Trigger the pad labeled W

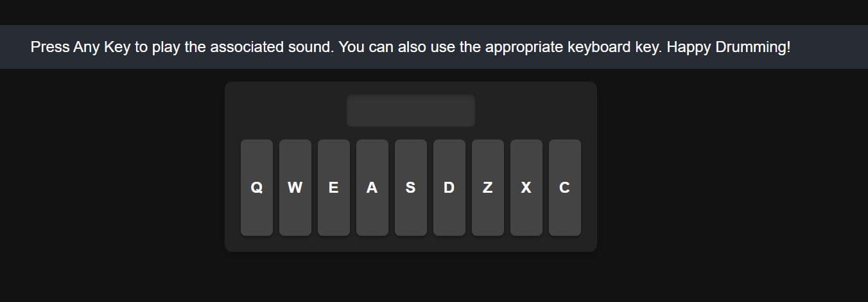[295, 188]
